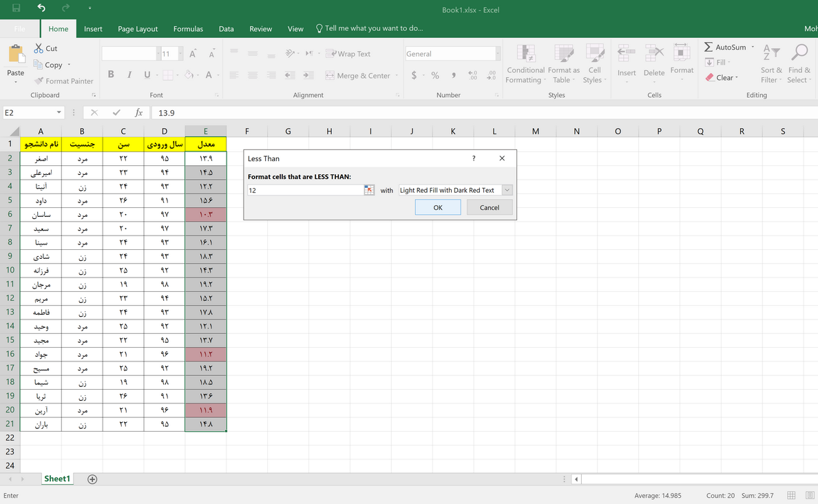The width and height of the screenshot is (818, 504).
Task: Open the General number format dropdown
Action: (x=497, y=54)
